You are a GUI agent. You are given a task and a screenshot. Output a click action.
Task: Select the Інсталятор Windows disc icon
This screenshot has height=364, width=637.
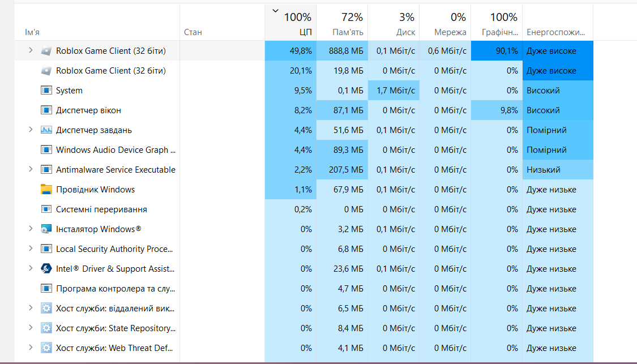click(46, 229)
